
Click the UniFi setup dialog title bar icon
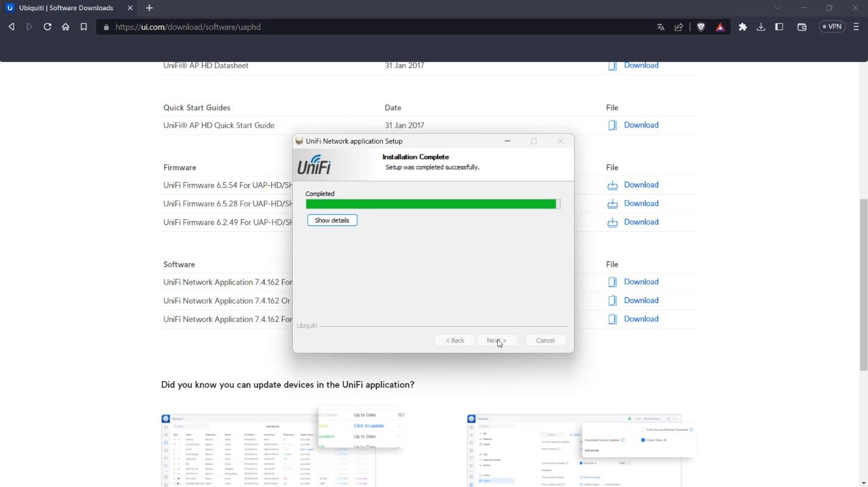299,141
